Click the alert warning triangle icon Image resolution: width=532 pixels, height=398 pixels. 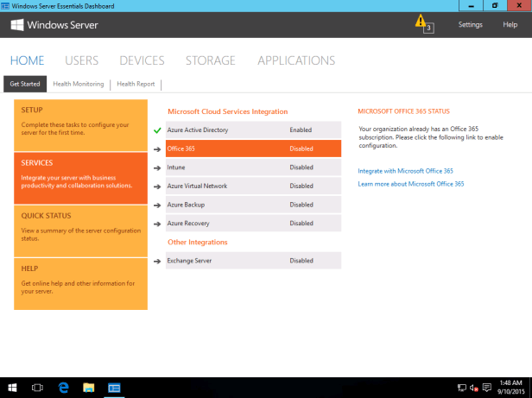(x=421, y=22)
